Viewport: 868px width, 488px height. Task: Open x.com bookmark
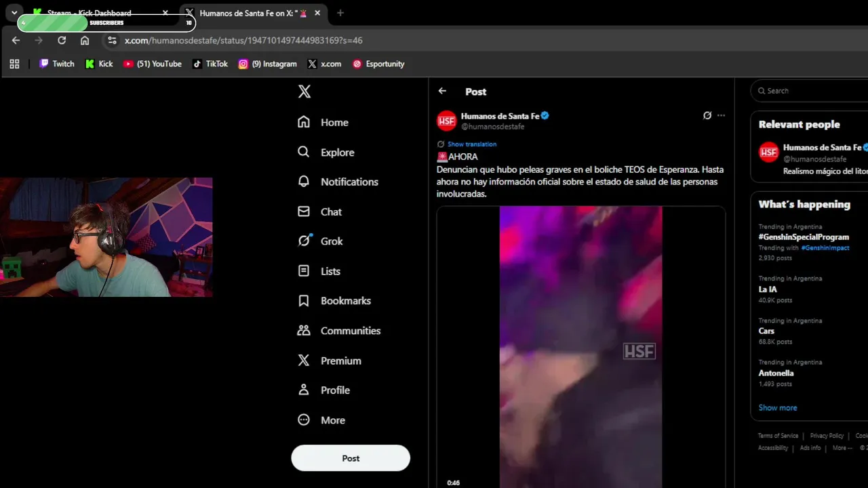[x=324, y=64]
